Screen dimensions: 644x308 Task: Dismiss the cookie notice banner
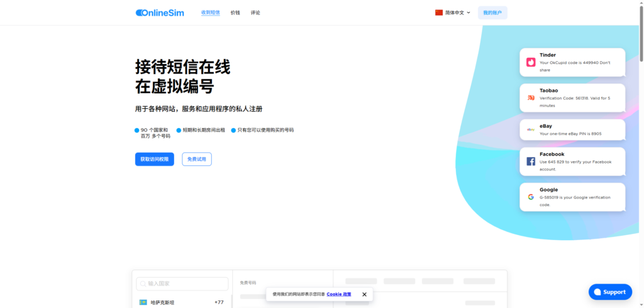coord(364,294)
